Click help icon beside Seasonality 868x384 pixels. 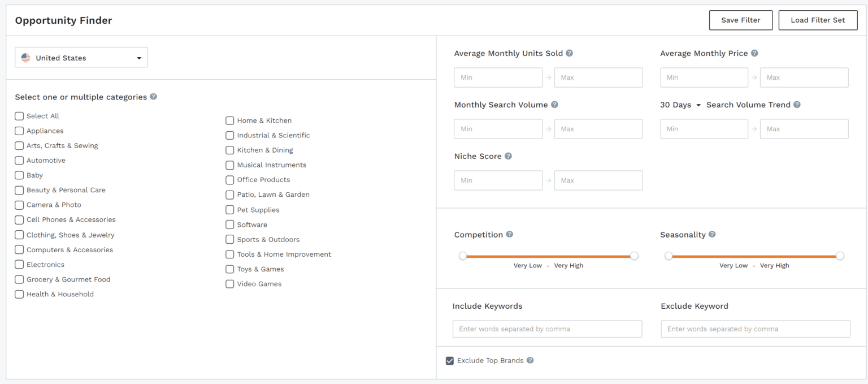pyautogui.click(x=712, y=235)
